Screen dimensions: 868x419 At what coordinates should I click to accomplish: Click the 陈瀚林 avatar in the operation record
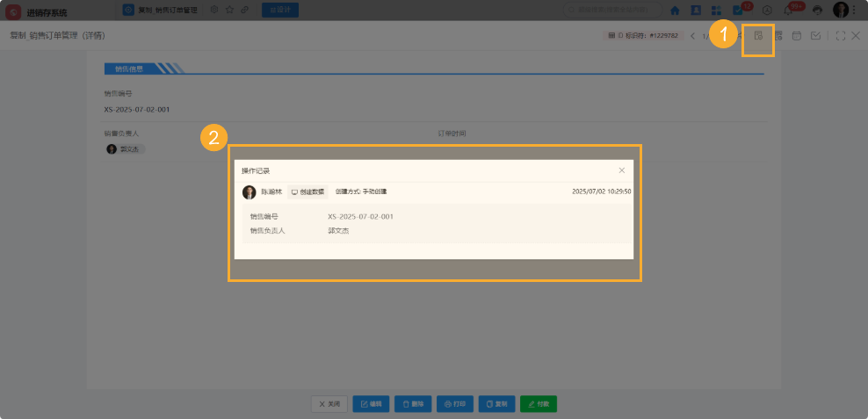click(250, 192)
